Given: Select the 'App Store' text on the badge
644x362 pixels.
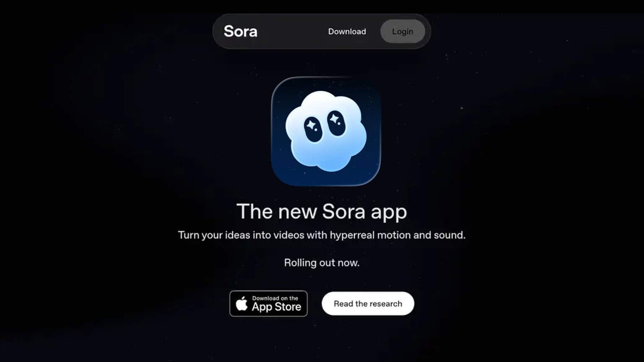Looking at the screenshot, I should (276, 307).
